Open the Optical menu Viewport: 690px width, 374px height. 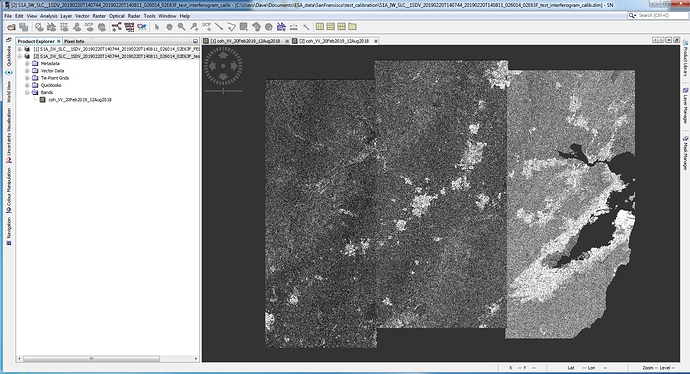(117, 16)
